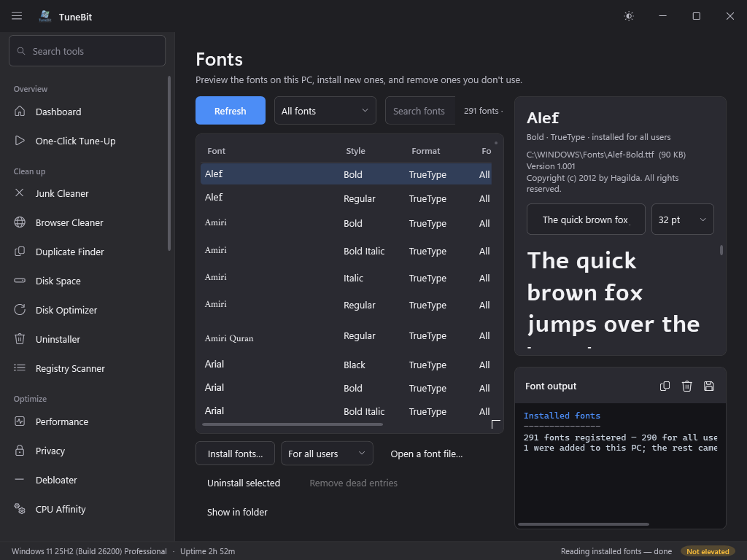Click Uninstall selected
The image size is (747, 560).
click(244, 483)
